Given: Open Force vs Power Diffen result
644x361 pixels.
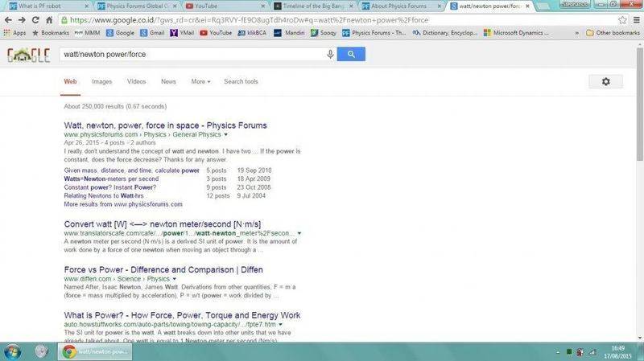Looking at the screenshot, I should point(163,270).
